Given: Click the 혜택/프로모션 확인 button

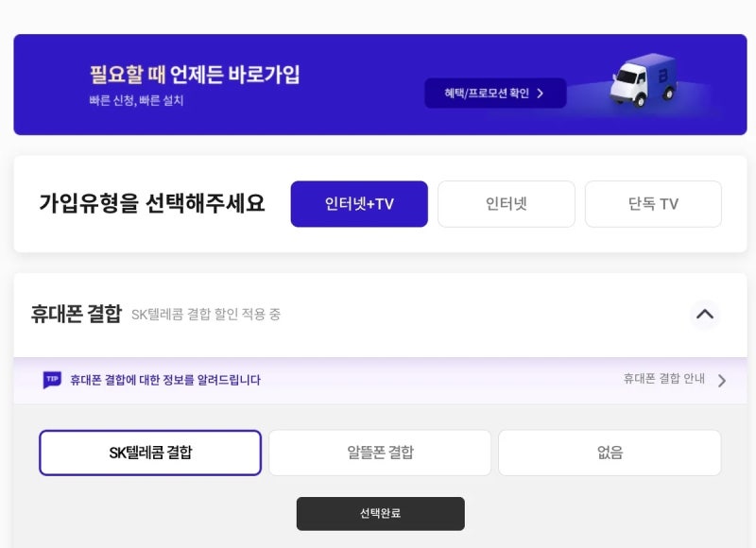Looking at the screenshot, I should click(495, 93).
